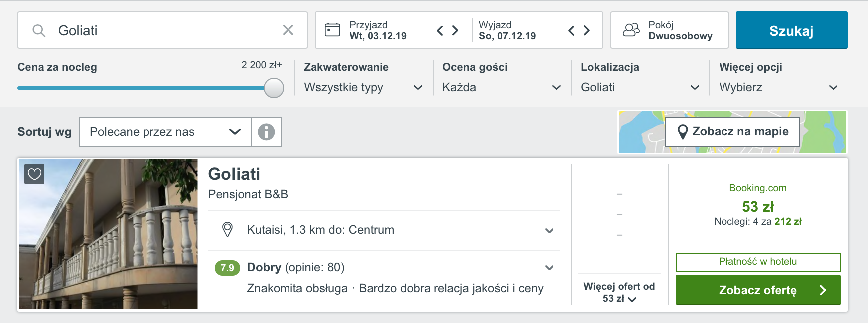Open Ocena gości rating dropdown
This screenshot has height=323, width=868.
(x=502, y=87)
